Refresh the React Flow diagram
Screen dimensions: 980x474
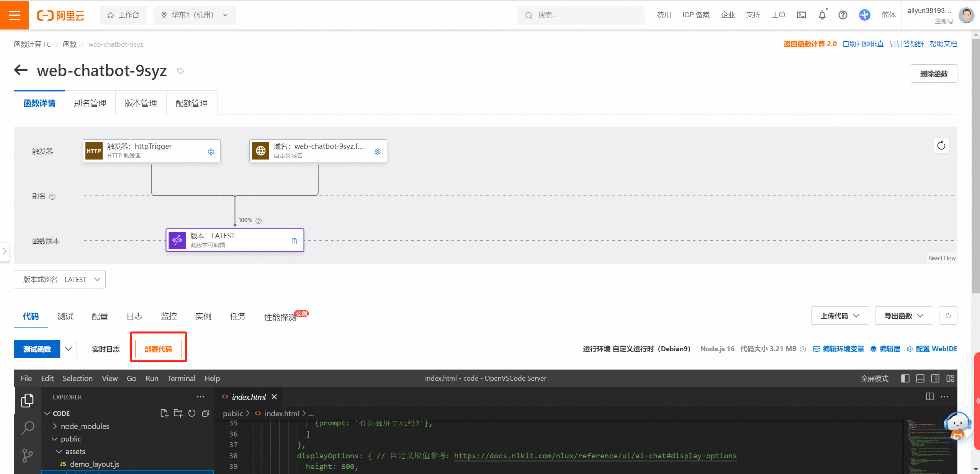pos(941,145)
